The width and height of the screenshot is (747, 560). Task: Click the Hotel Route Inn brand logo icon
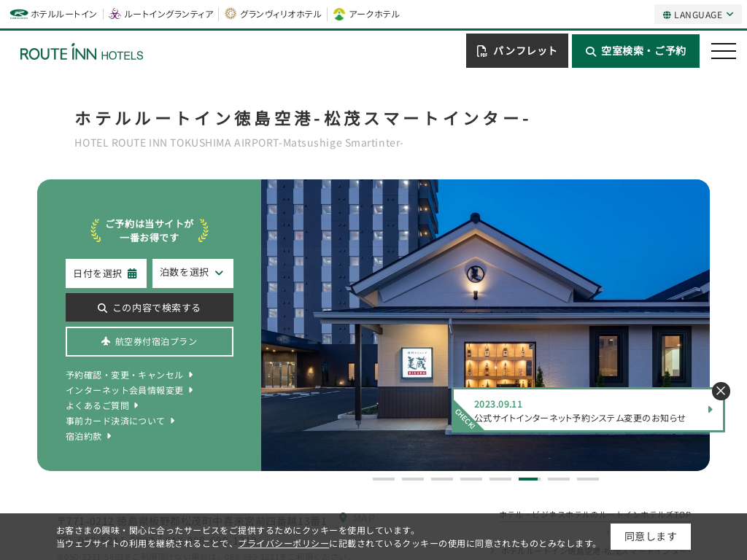18,15
